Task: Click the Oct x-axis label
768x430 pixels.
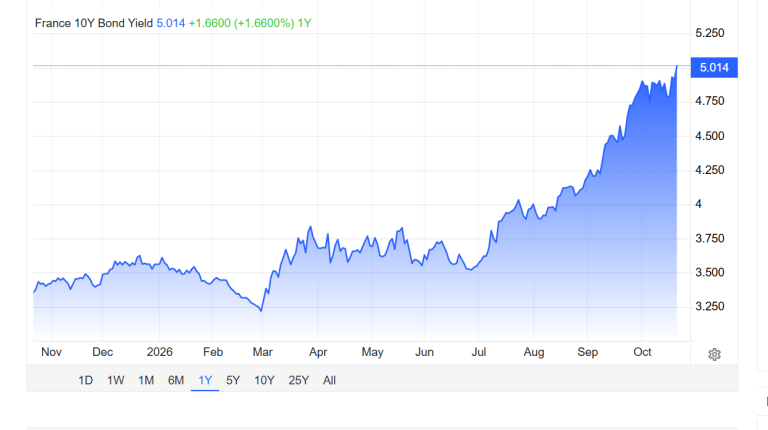Action: [x=642, y=352]
